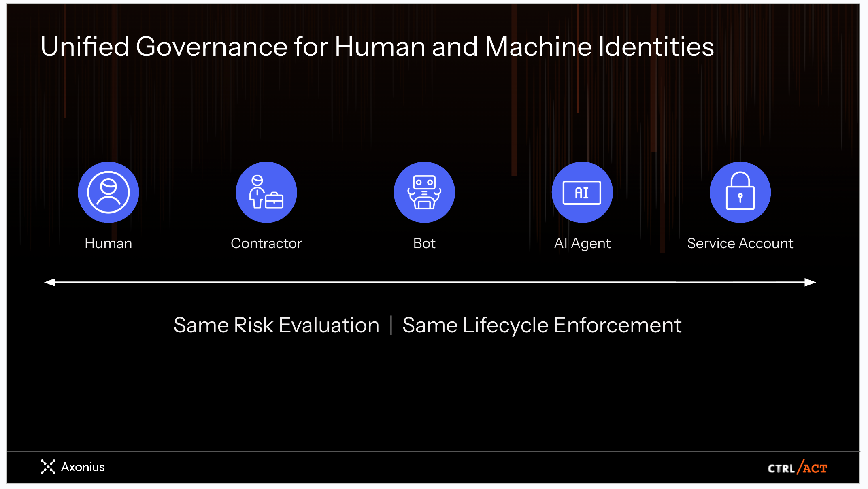Click the Same Lifecycle Enforcement text
This screenshot has width=868, height=489.
[x=542, y=325]
